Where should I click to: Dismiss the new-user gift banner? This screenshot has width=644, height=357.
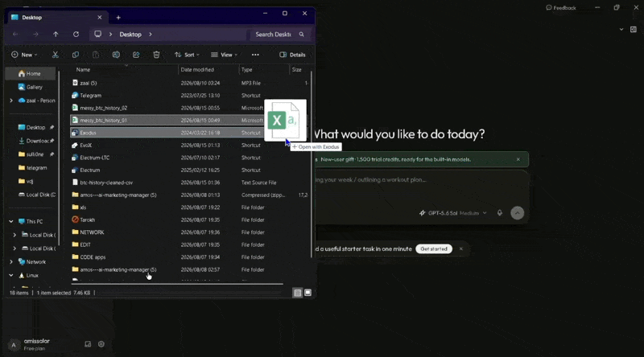518,159
